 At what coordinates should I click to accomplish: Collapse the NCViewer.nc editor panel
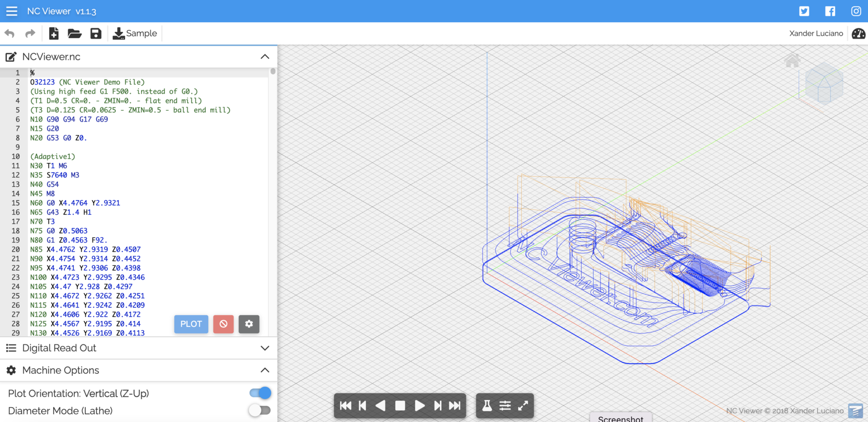265,57
